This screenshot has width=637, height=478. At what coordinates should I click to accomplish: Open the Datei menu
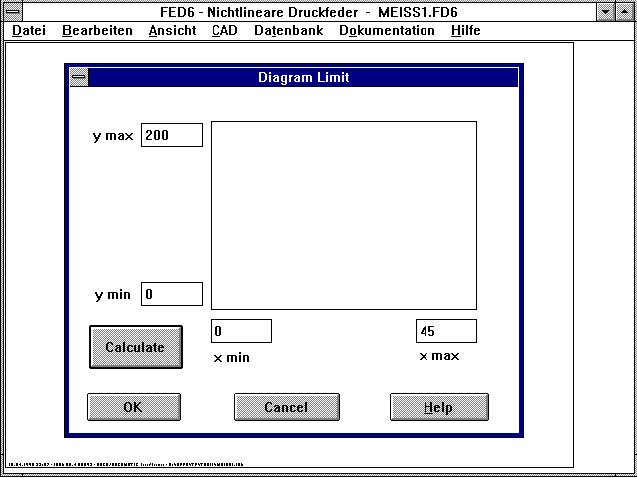[x=29, y=30]
